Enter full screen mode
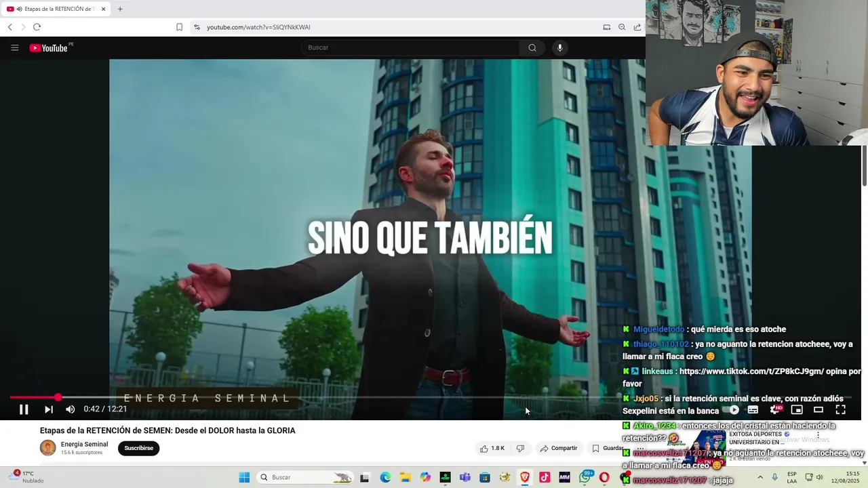Viewport: 868px width, 488px height. click(840, 409)
